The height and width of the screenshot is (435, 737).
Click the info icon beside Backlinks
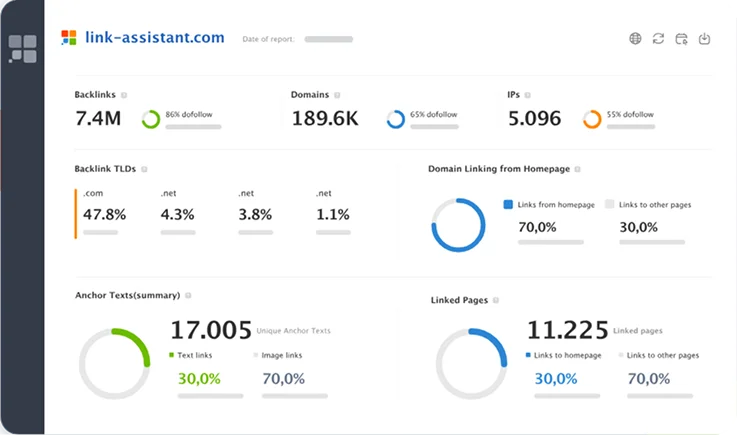click(x=125, y=95)
